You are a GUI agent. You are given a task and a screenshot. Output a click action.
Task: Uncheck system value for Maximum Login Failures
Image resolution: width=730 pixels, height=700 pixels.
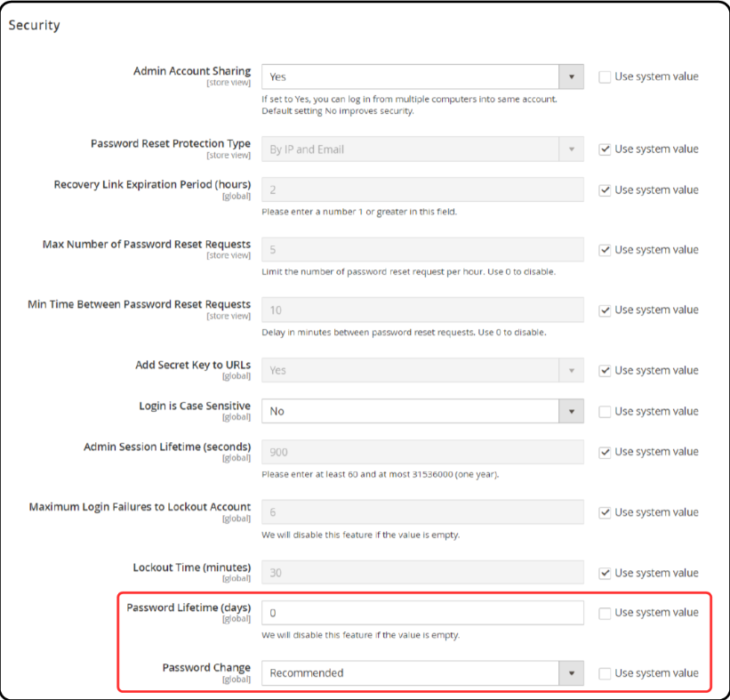[x=605, y=512]
